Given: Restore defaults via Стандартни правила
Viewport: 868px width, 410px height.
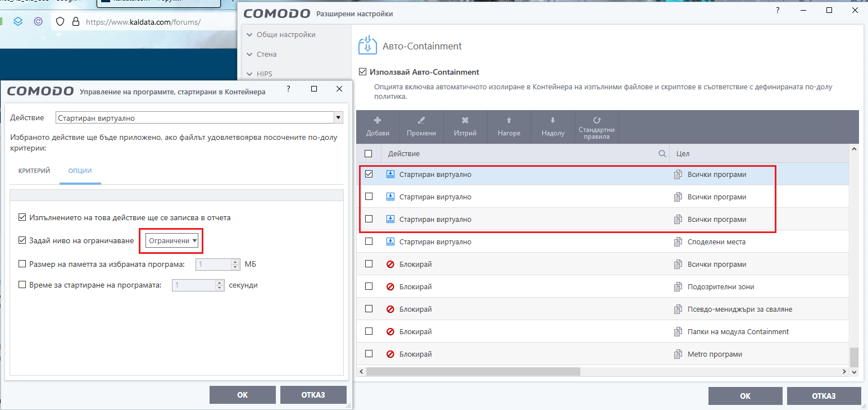Looking at the screenshot, I should [x=597, y=126].
